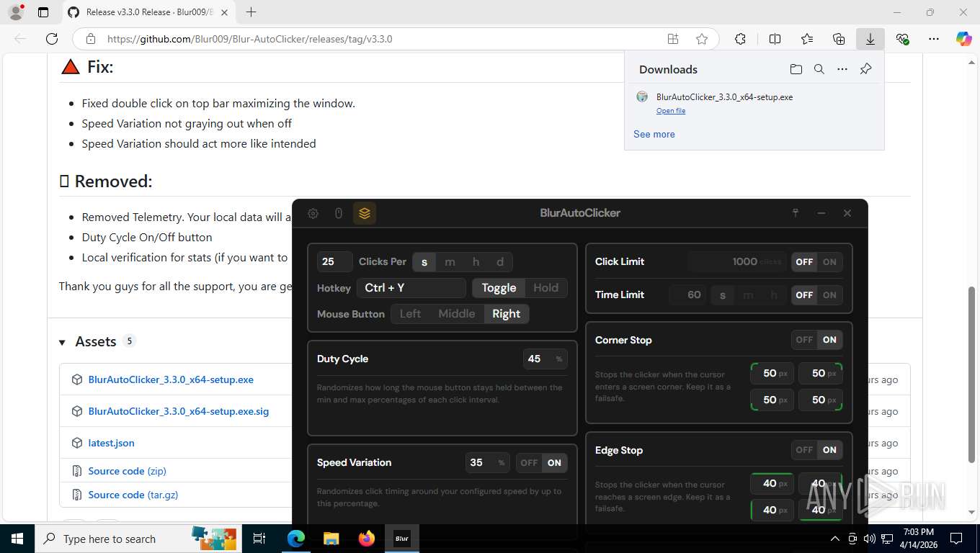Download Source code (zip)
Viewport: 980px width, 553px height.
(x=128, y=471)
